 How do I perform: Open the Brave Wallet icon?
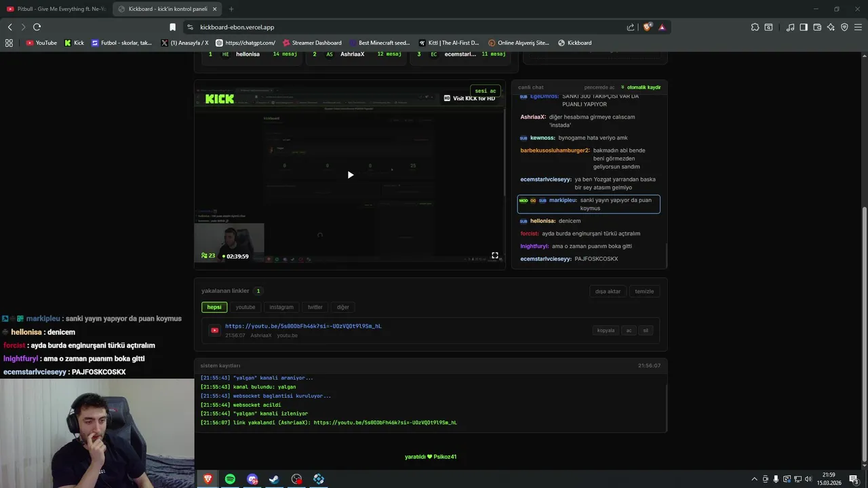[x=817, y=27]
